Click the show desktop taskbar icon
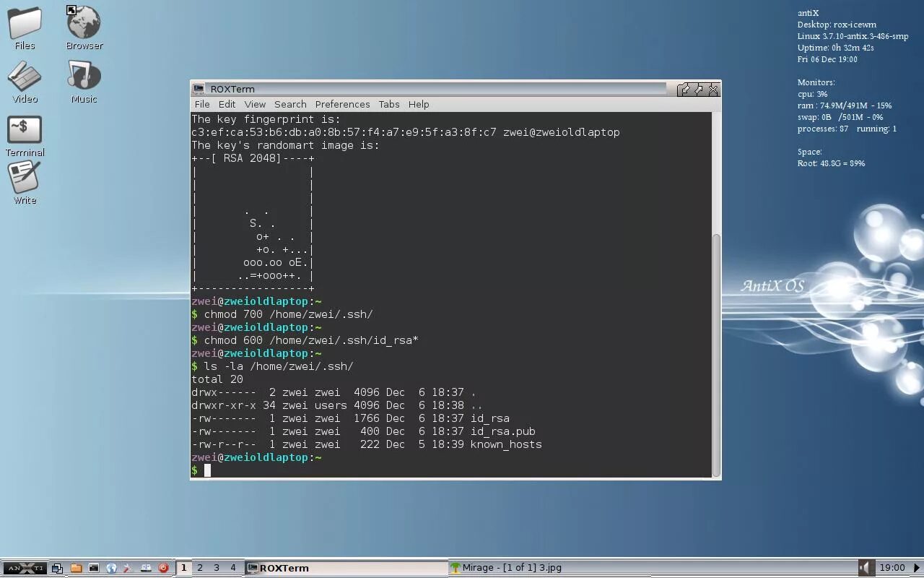Image resolution: width=924 pixels, height=578 pixels. pos(58,568)
